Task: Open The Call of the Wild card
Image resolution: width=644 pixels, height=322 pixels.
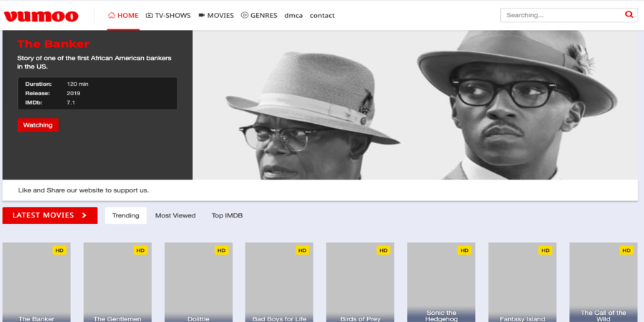Action: [603, 282]
